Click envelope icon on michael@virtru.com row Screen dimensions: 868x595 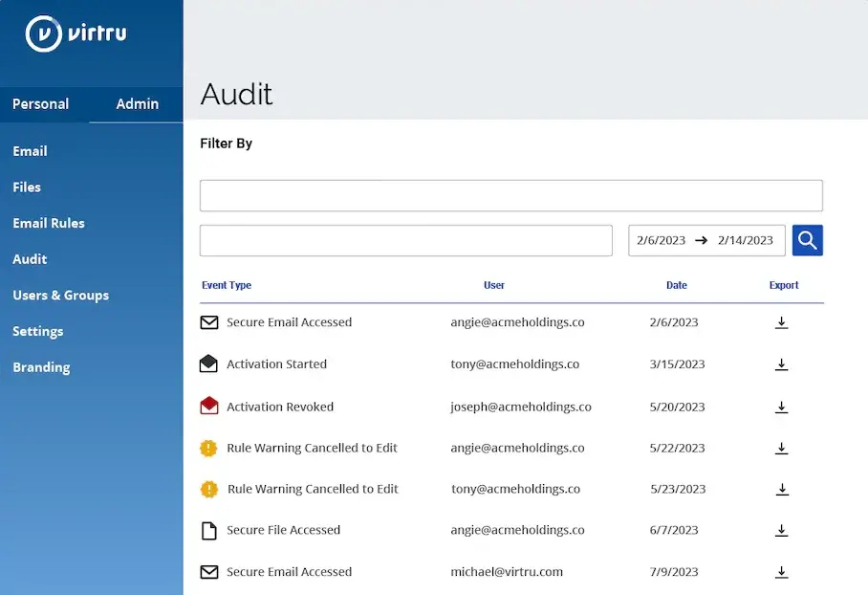click(209, 572)
